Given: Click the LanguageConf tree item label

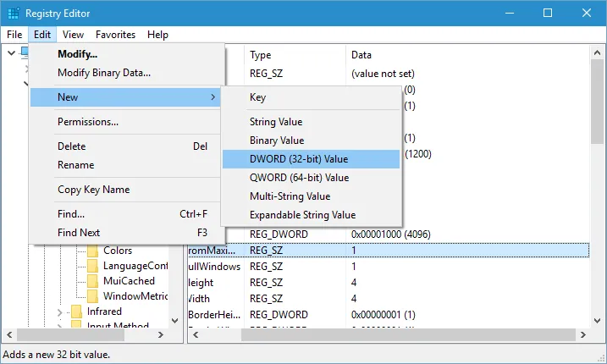Looking at the screenshot, I should (x=135, y=266).
